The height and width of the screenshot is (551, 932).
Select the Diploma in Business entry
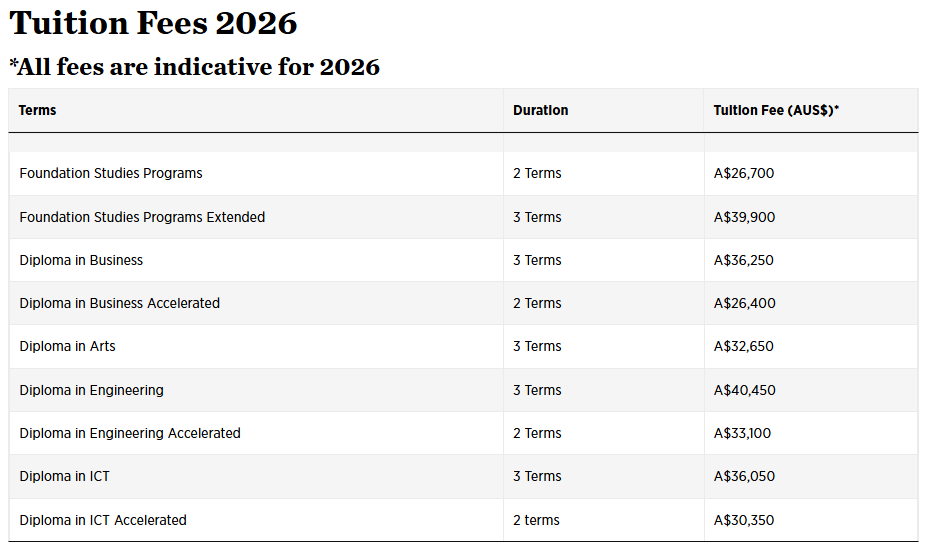[x=81, y=260]
